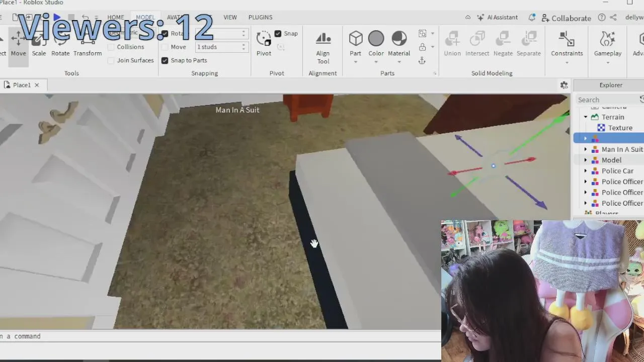Open the Lock dropdown arrow

point(432,47)
